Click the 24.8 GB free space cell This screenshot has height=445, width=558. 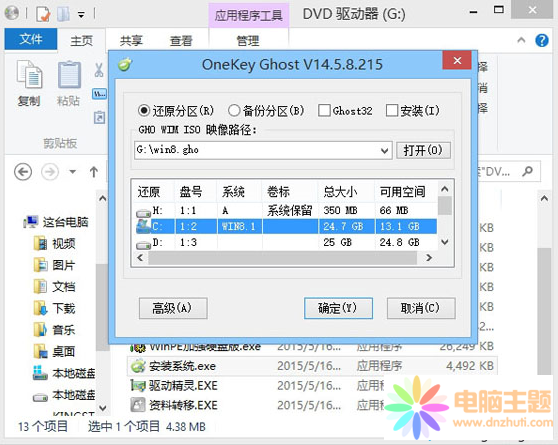[x=400, y=242]
